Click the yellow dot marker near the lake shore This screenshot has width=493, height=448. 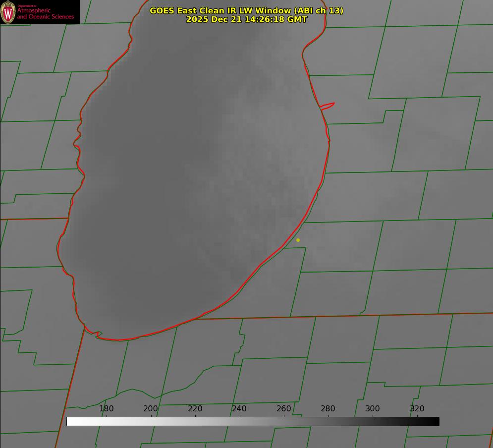click(298, 240)
